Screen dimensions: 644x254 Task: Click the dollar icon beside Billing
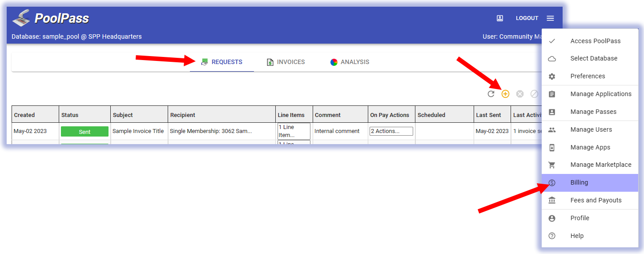pos(552,183)
